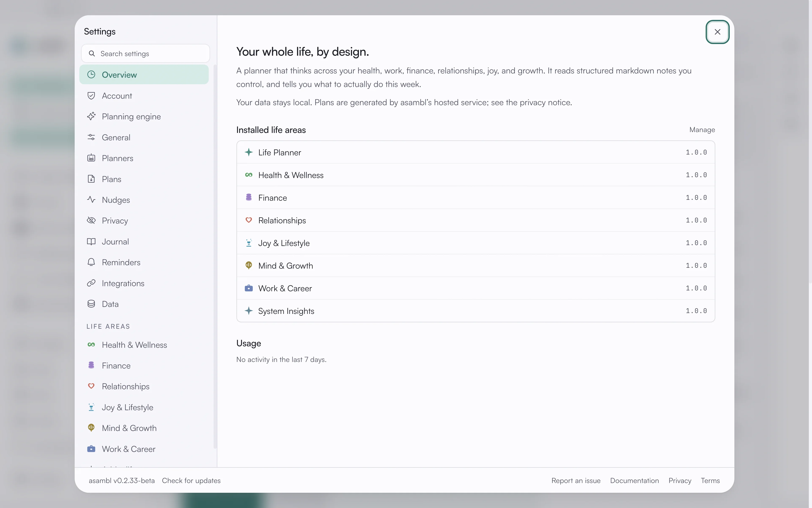Click the Overview clock icon in sidebar

tap(91, 75)
